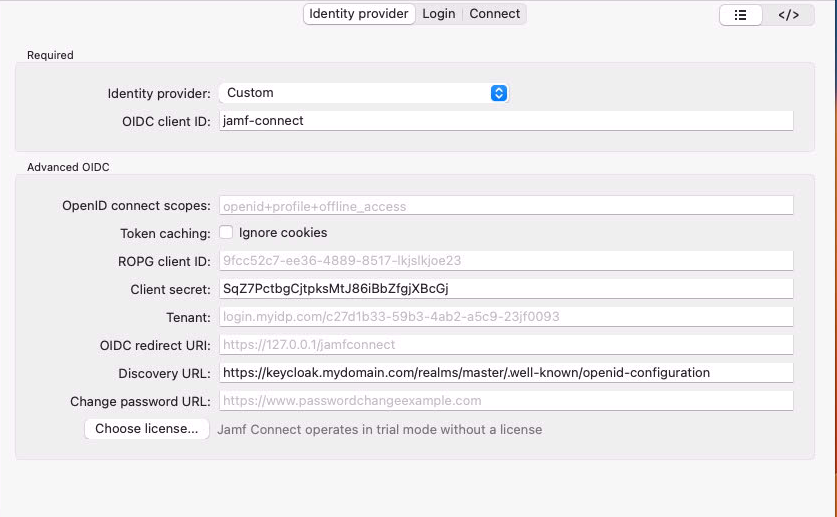This screenshot has height=517, width=837.
Task: Open Identity provider dropdown showing Custom
Action: tap(364, 93)
